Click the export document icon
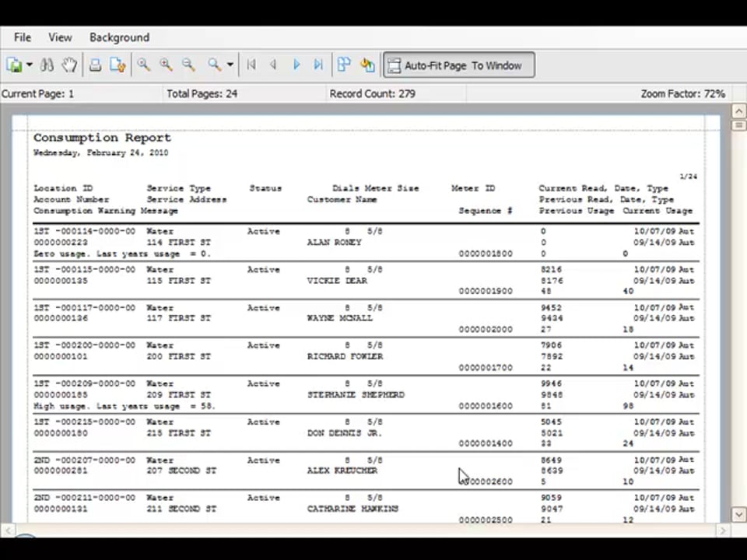This screenshot has height=560, width=747. [15, 65]
